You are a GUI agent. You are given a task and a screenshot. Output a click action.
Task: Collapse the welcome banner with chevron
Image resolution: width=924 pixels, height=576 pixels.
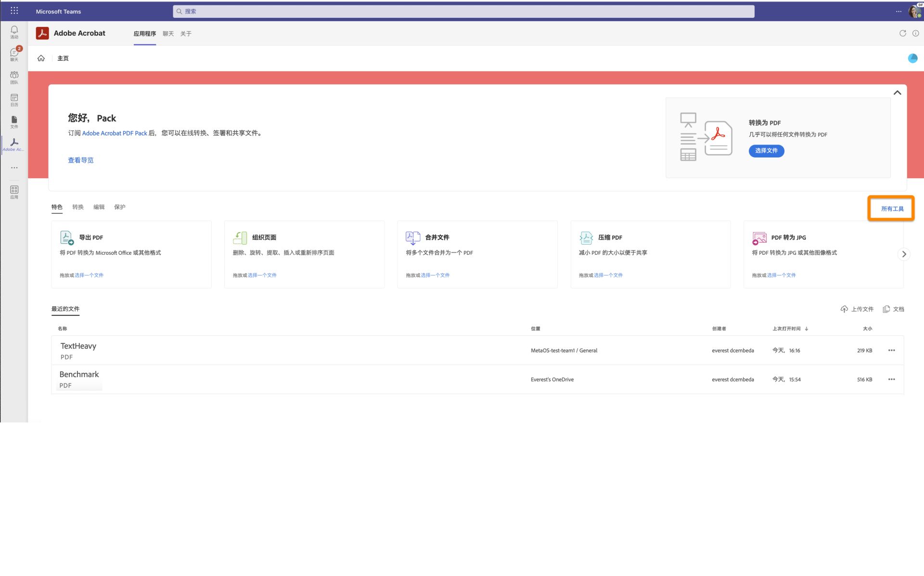pos(897,92)
